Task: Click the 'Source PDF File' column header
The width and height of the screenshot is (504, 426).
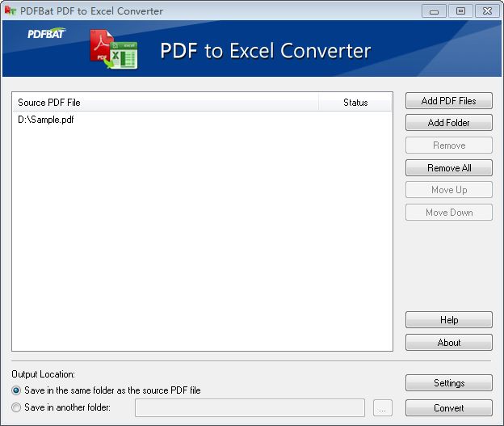Action: (x=166, y=103)
